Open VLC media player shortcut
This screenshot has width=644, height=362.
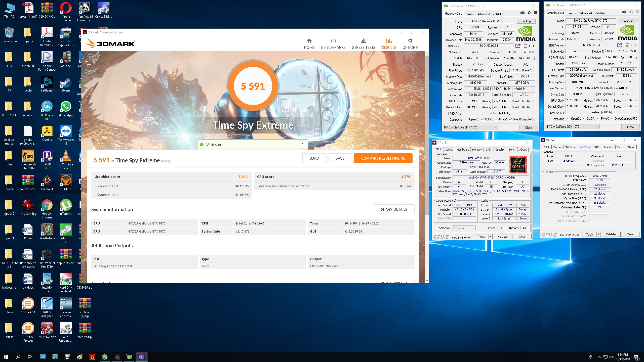[66, 160]
